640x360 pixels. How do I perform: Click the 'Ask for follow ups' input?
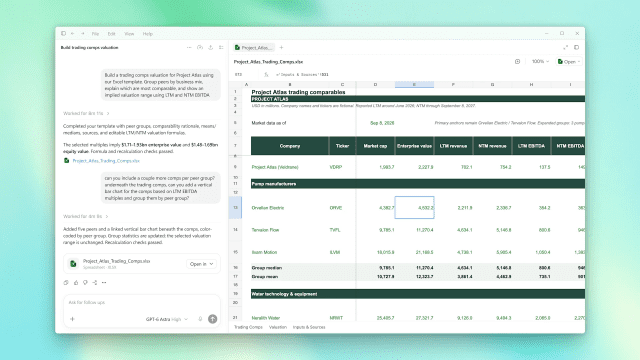(x=142, y=302)
